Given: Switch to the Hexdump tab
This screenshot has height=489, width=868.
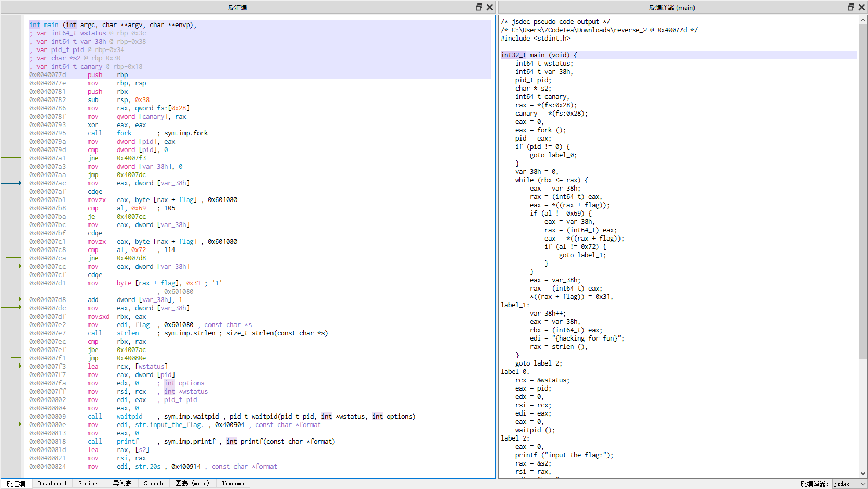Looking at the screenshot, I should point(233,484).
